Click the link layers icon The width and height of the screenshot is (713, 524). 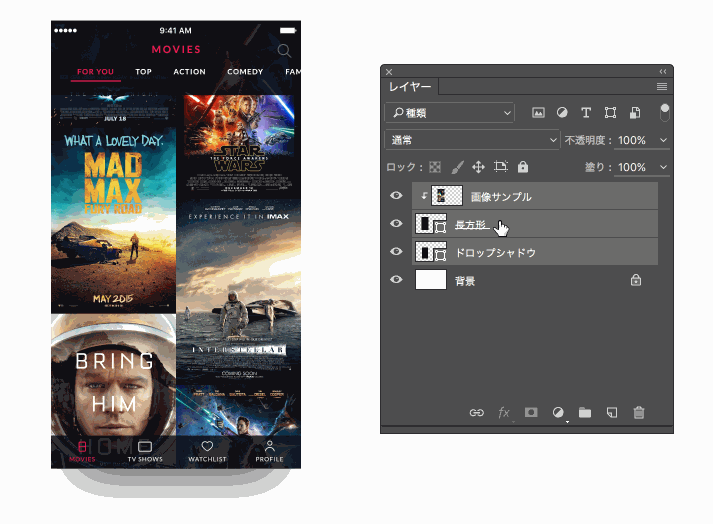click(477, 413)
